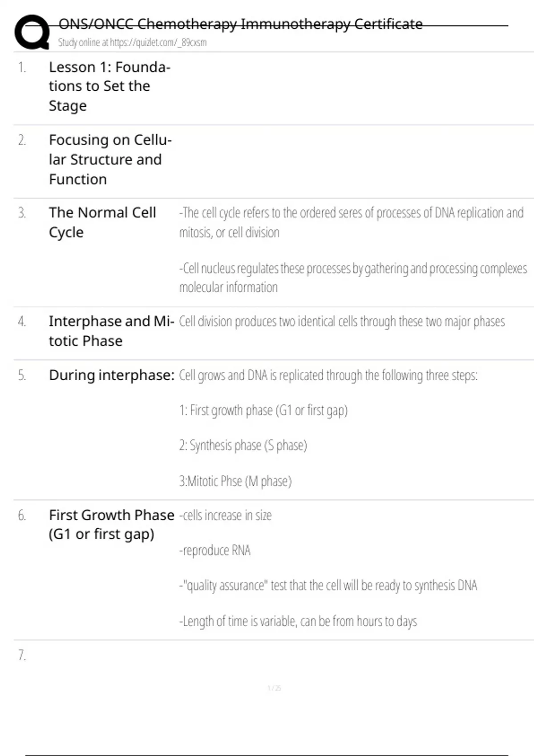The image size is (534, 756).
Task: Click the 'Cell nucleus regulates these processes' text
Action: [x=353, y=278]
